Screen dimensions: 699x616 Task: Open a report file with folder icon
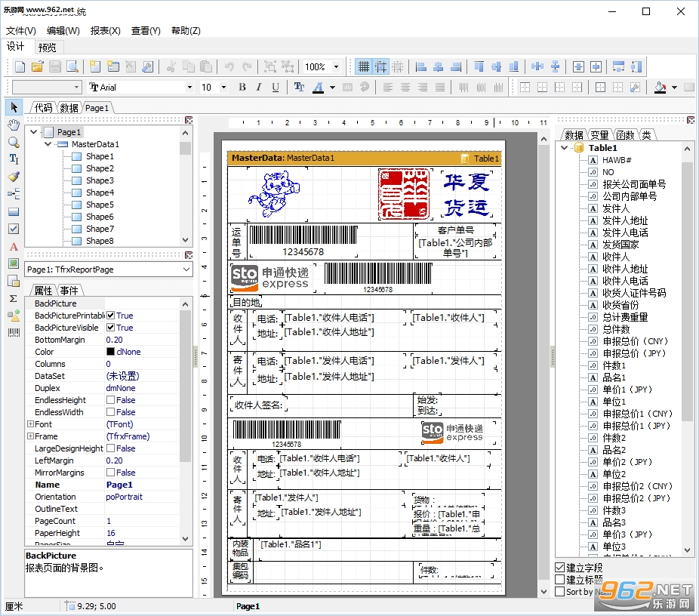[38, 67]
